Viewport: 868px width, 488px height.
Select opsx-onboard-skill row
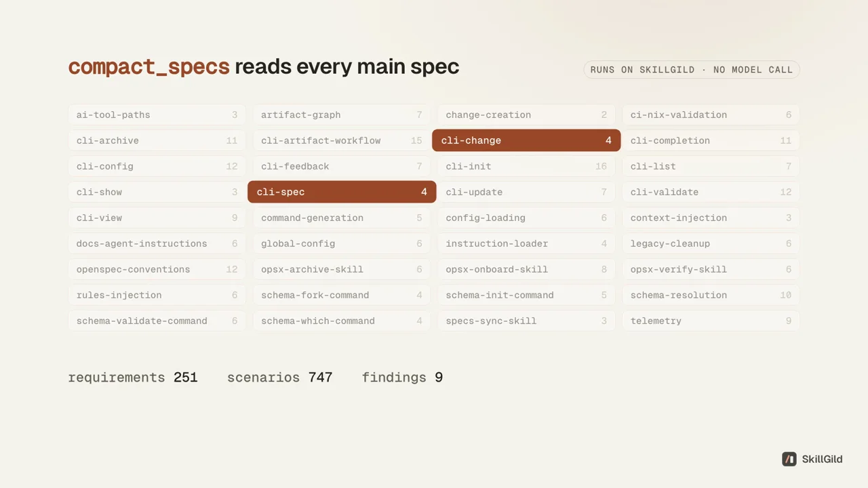coord(526,269)
